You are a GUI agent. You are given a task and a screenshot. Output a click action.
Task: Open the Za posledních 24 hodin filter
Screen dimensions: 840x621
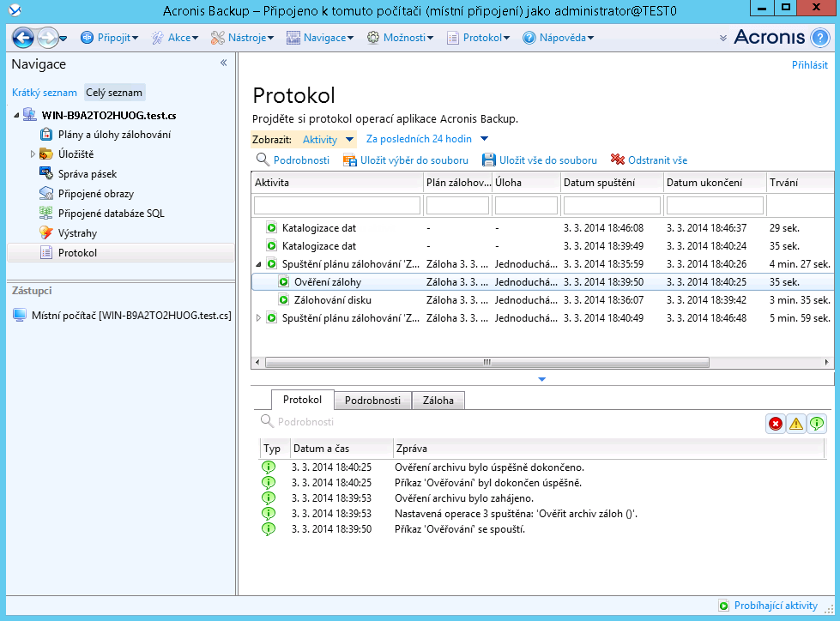[427, 139]
